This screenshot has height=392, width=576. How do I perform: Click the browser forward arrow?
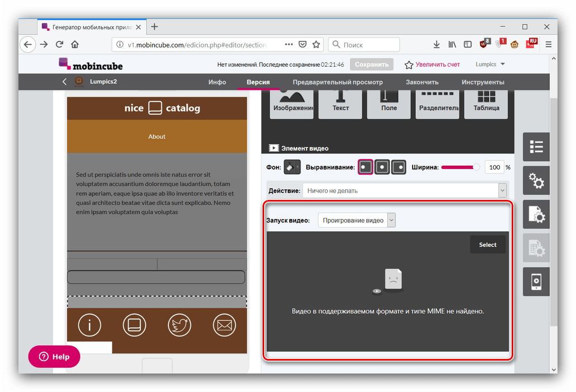click(x=44, y=44)
